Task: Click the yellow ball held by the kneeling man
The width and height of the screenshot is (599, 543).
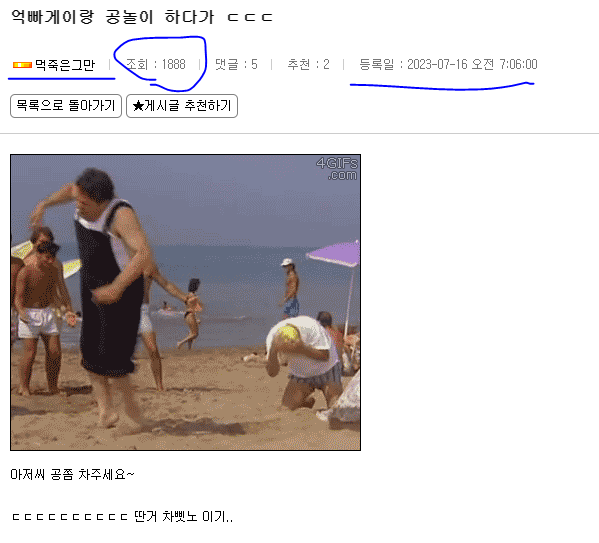Action: pos(288,334)
